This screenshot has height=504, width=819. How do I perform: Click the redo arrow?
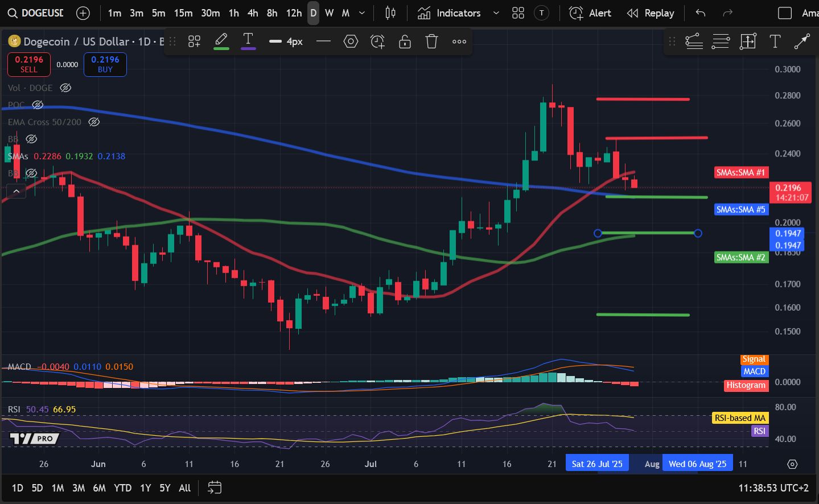pos(727,13)
